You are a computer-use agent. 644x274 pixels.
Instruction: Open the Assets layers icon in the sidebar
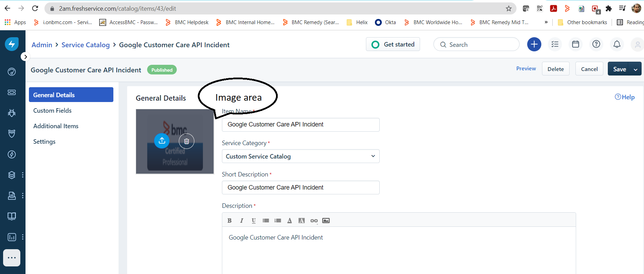[x=12, y=175]
